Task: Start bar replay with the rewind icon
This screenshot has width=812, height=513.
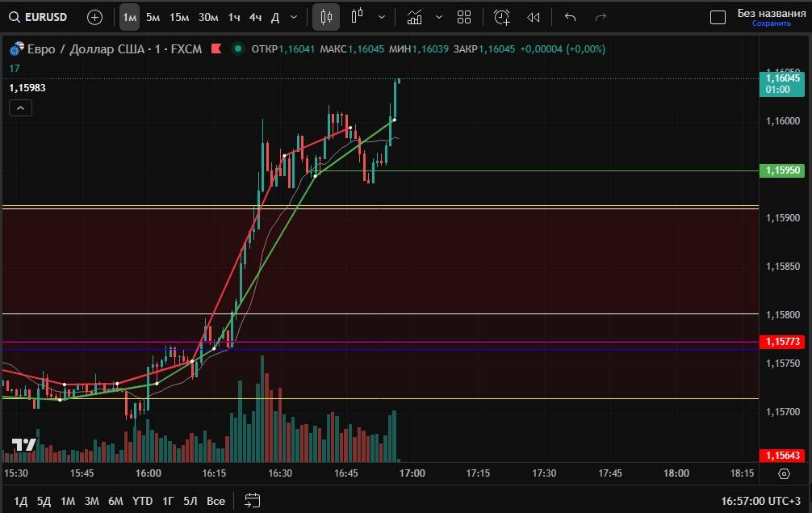Action: [x=533, y=17]
